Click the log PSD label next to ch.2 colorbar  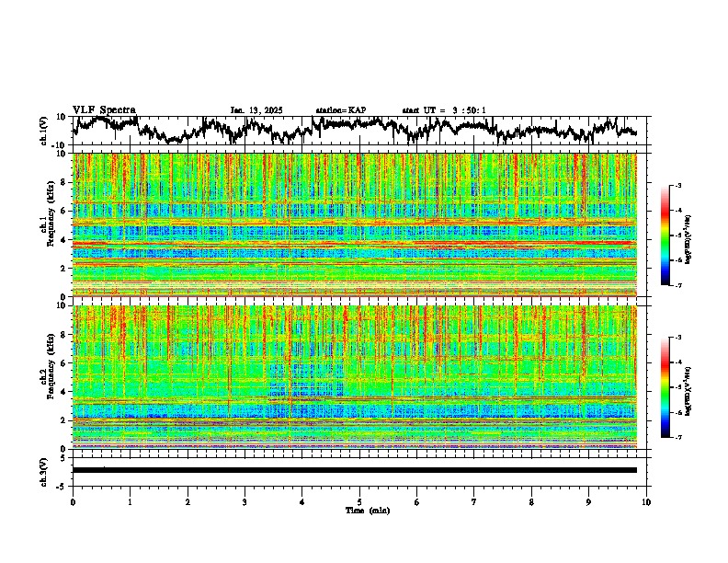pos(688,391)
